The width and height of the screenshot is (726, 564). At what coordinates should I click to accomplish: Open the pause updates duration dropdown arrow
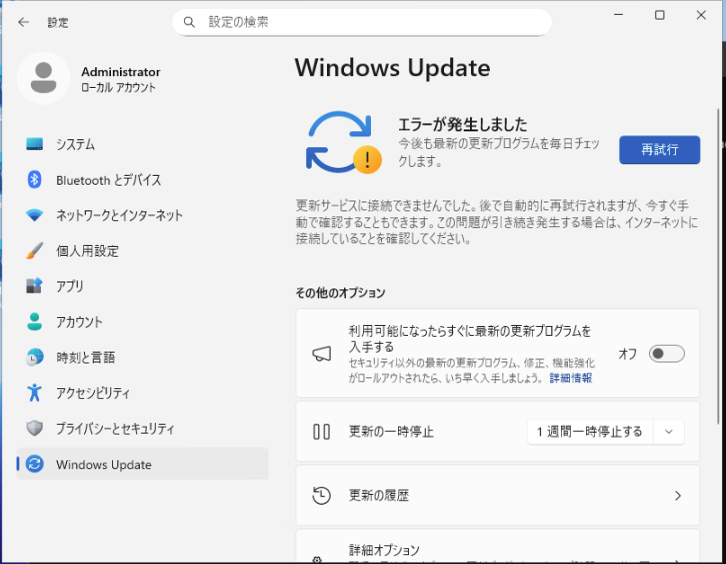tap(669, 432)
